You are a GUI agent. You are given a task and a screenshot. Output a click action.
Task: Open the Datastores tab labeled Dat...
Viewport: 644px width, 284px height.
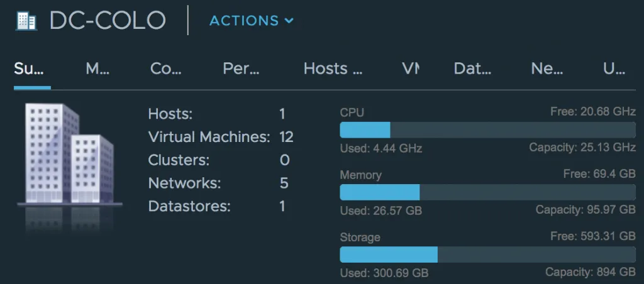(x=472, y=69)
